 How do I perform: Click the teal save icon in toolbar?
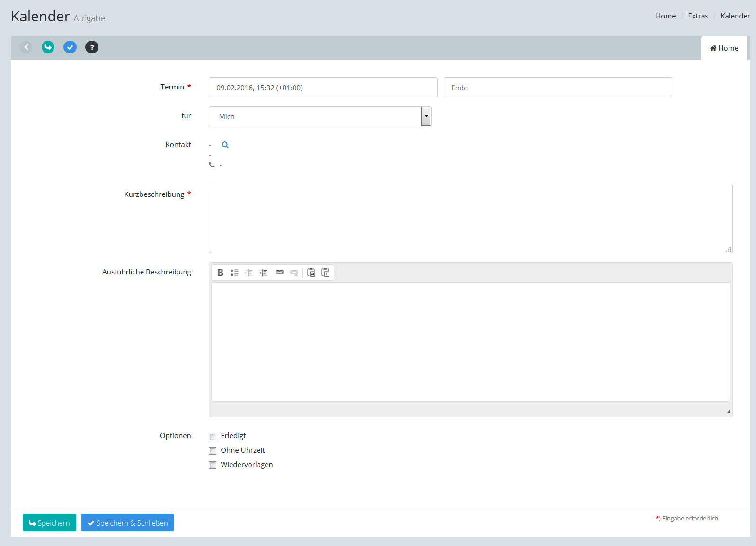coord(48,47)
